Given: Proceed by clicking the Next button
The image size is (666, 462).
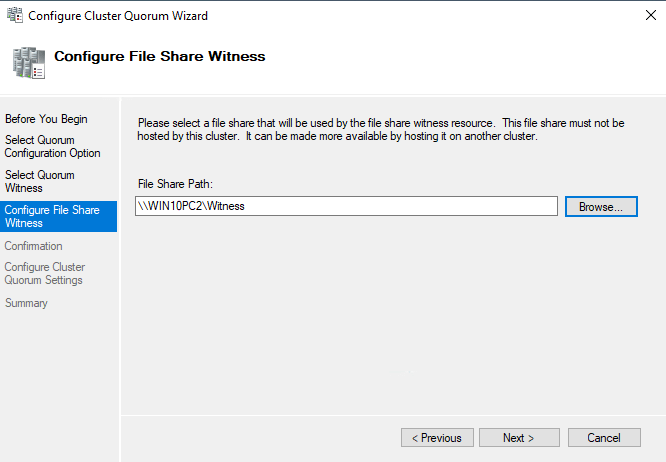Looking at the screenshot, I should [518, 438].
